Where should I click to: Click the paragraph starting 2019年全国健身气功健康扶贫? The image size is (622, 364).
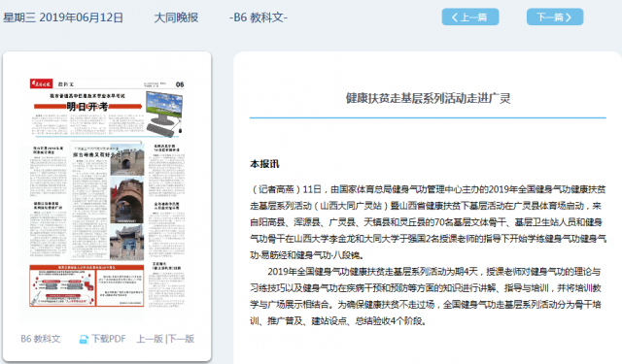tap(426, 296)
